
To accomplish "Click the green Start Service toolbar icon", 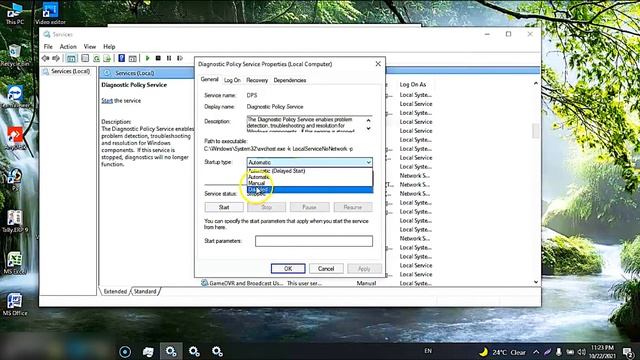I will point(147,58).
